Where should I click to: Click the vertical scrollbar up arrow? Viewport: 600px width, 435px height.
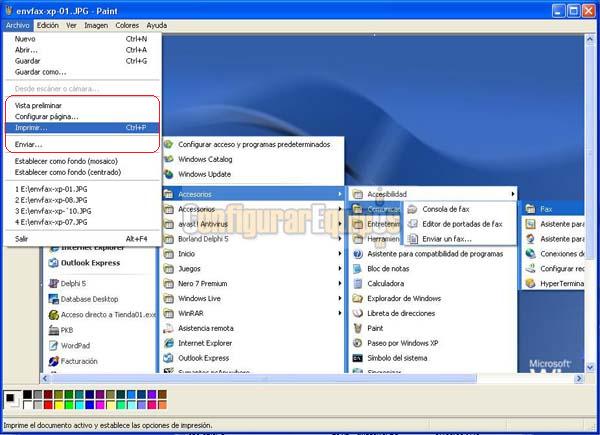[x=590, y=39]
